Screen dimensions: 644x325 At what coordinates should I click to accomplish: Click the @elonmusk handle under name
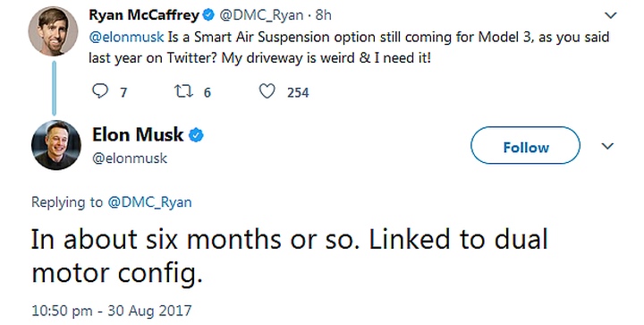(x=130, y=158)
